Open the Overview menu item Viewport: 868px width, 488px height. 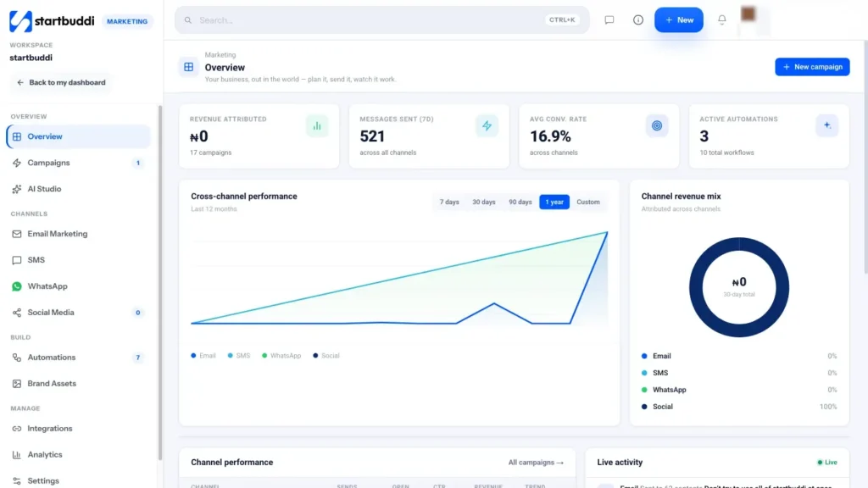78,136
